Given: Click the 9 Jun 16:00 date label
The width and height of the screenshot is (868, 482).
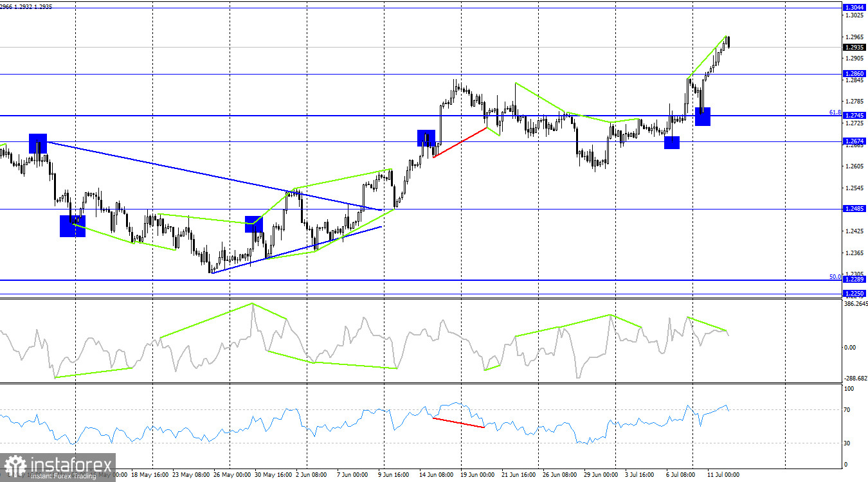Looking at the screenshot, I should [394, 476].
